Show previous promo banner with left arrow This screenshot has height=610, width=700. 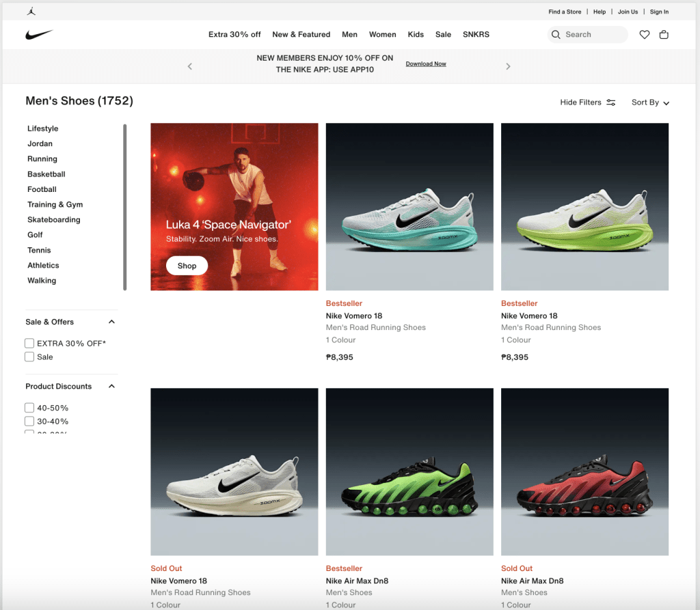(x=190, y=66)
